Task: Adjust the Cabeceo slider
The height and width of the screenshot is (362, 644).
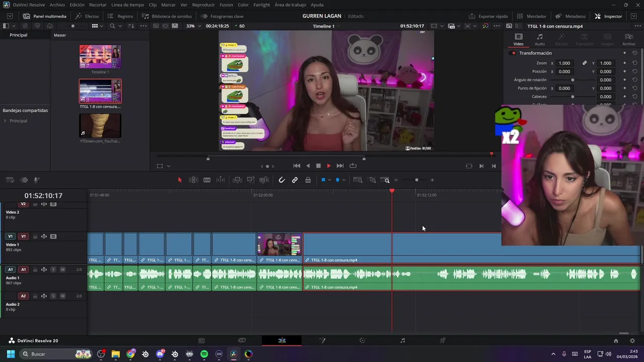Action: click(x=573, y=97)
